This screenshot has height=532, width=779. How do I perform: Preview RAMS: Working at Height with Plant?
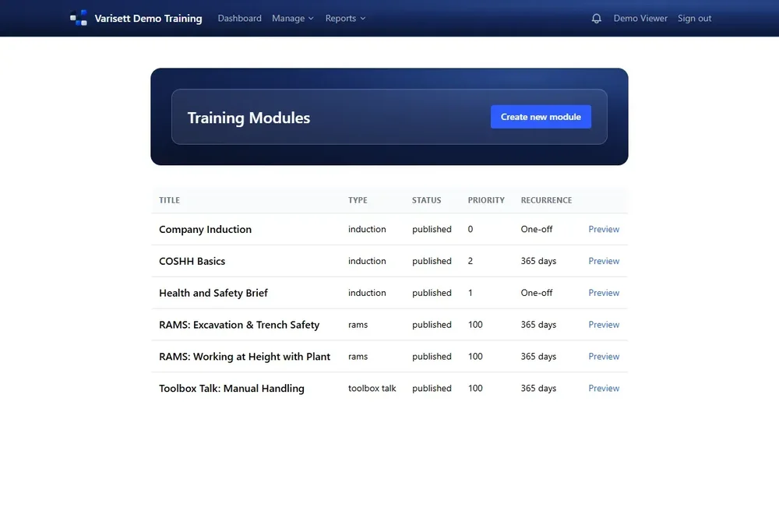[x=604, y=356]
